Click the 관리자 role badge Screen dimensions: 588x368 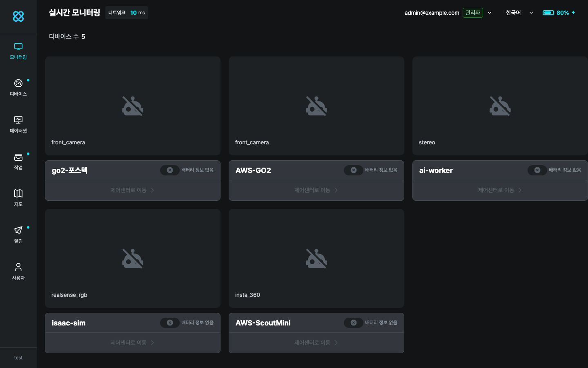tap(472, 13)
